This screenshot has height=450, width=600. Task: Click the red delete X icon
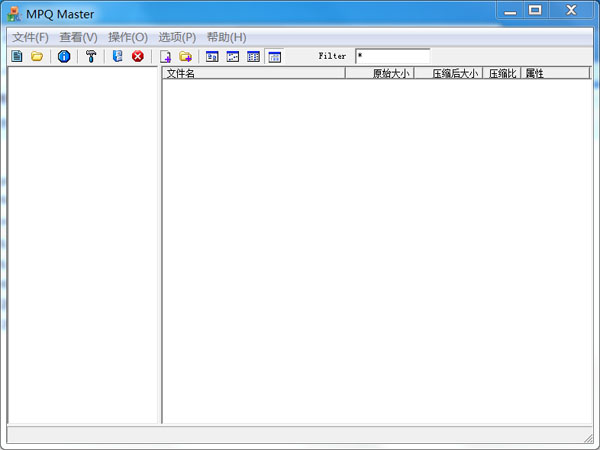pyautogui.click(x=138, y=56)
